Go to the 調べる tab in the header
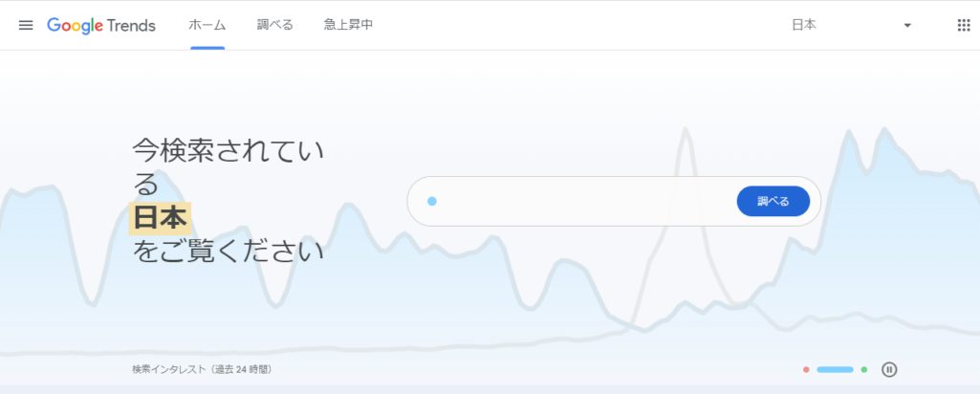The width and height of the screenshot is (980, 394). 275,25
